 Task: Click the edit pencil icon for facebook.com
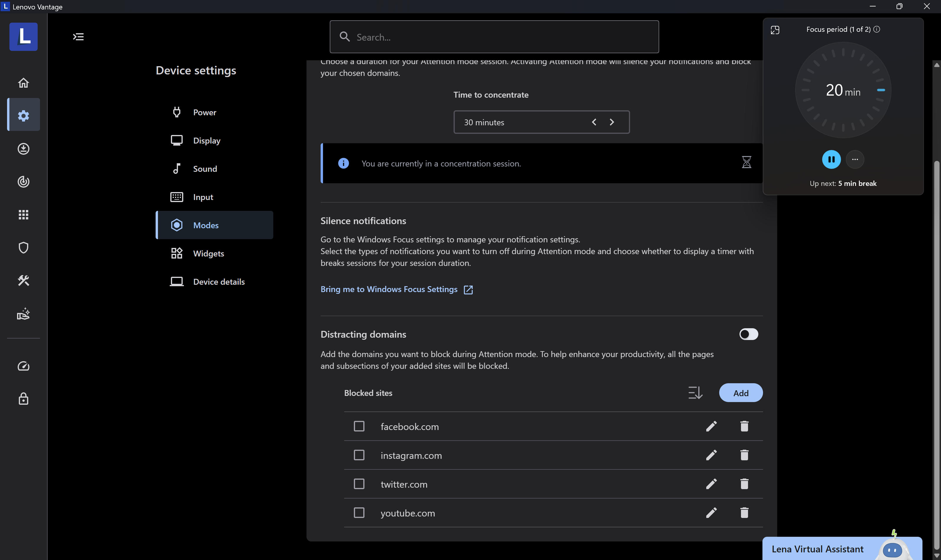click(711, 426)
